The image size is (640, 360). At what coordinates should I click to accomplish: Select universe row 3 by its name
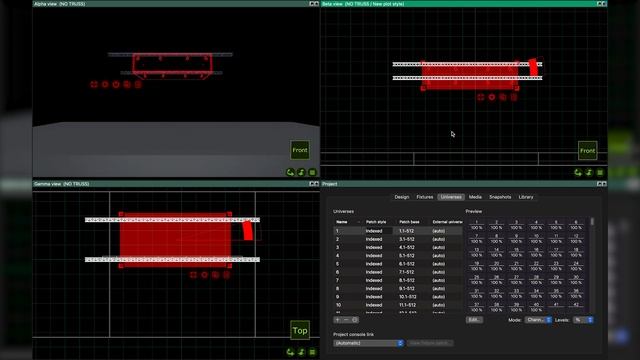pos(338,248)
